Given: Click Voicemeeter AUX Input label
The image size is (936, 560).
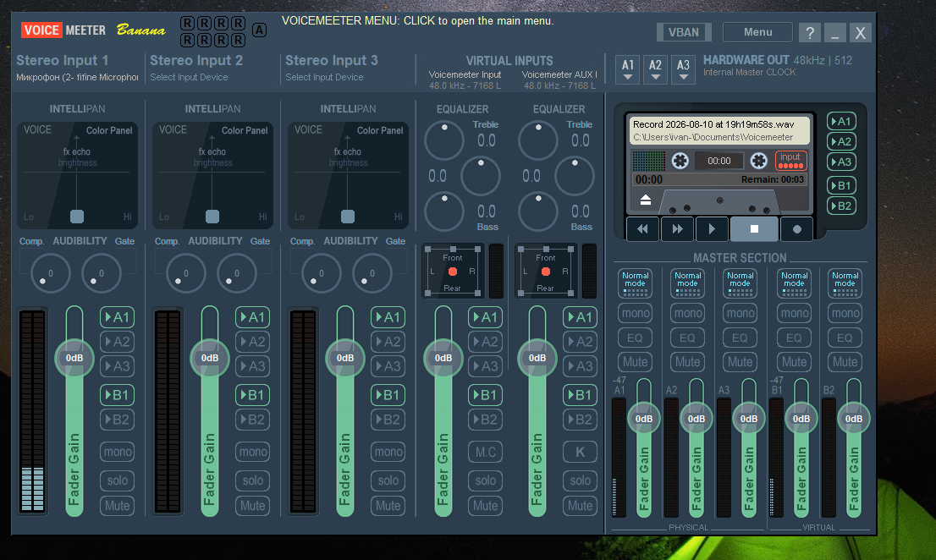Looking at the screenshot, I should point(559,74).
